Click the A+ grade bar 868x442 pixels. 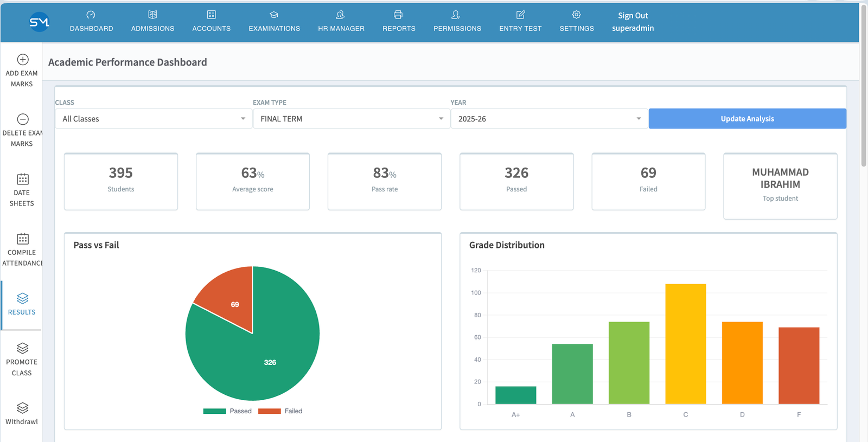(x=515, y=395)
